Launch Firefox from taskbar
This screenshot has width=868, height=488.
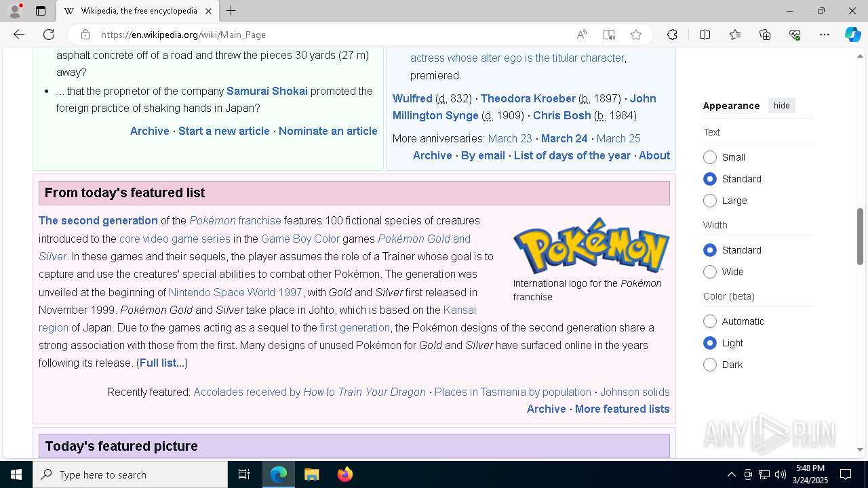click(x=344, y=474)
